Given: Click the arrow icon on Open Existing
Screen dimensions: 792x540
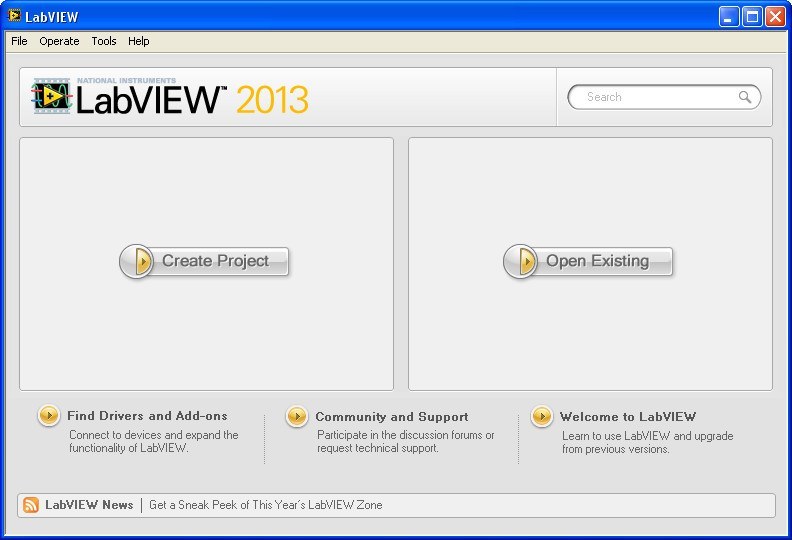Looking at the screenshot, I should click(520, 261).
